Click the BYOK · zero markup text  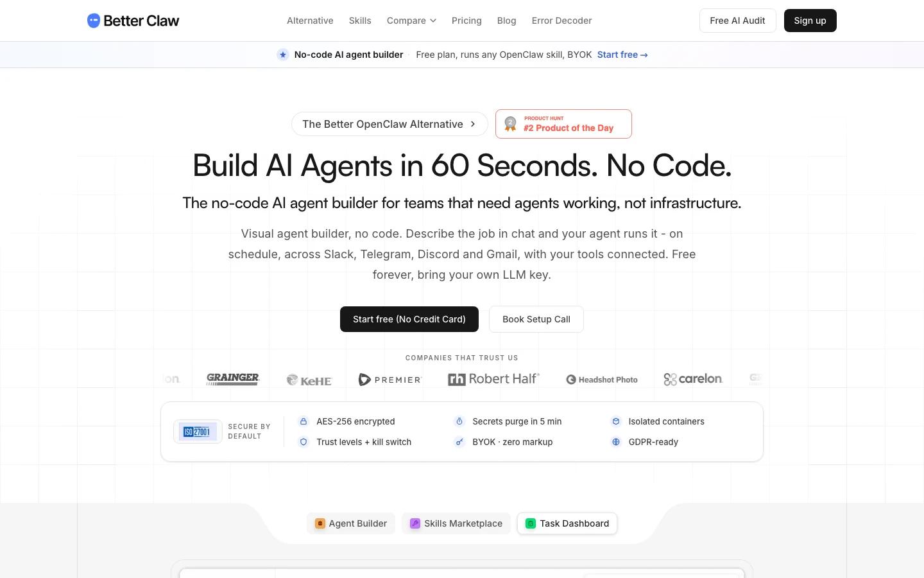click(513, 442)
